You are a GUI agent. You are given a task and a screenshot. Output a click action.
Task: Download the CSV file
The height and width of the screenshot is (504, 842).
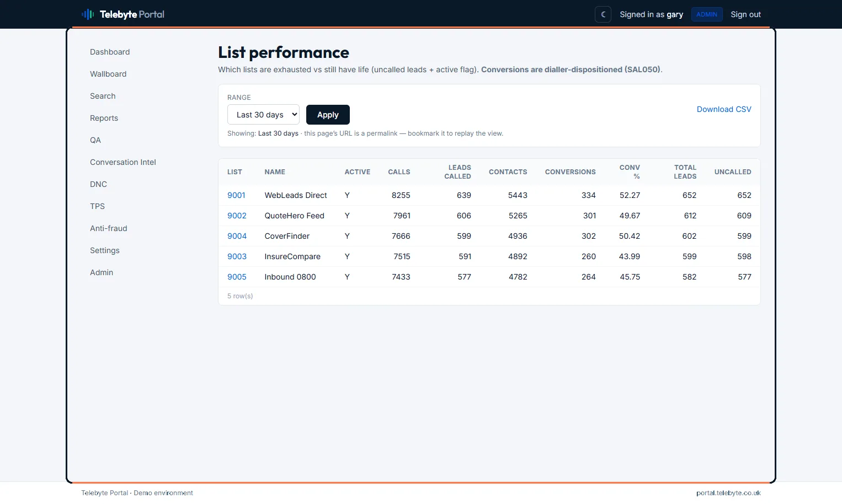(x=724, y=109)
